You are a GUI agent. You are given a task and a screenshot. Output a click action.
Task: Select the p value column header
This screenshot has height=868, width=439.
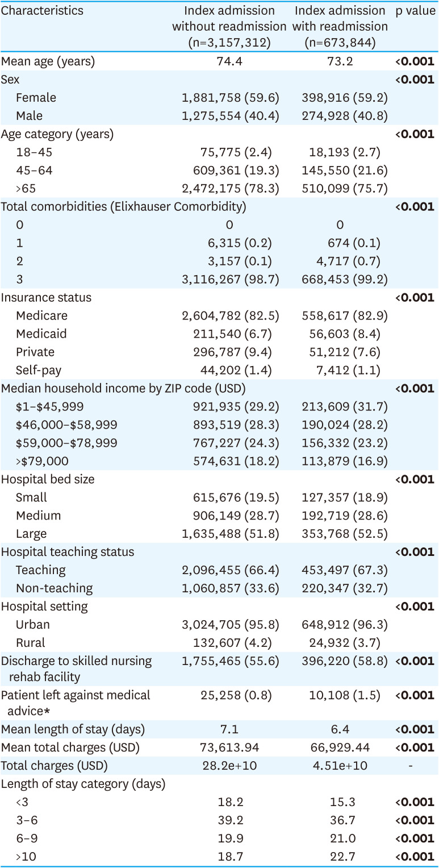tap(415, 11)
